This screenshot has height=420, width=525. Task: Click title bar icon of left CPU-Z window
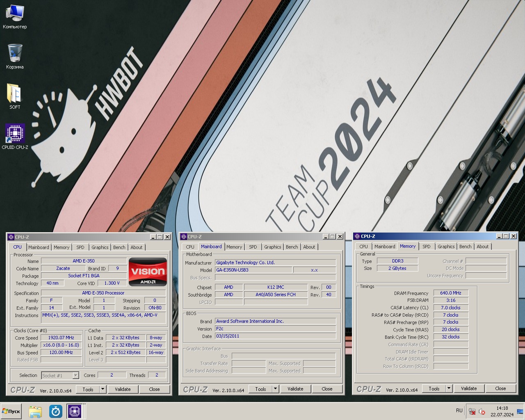(11, 237)
